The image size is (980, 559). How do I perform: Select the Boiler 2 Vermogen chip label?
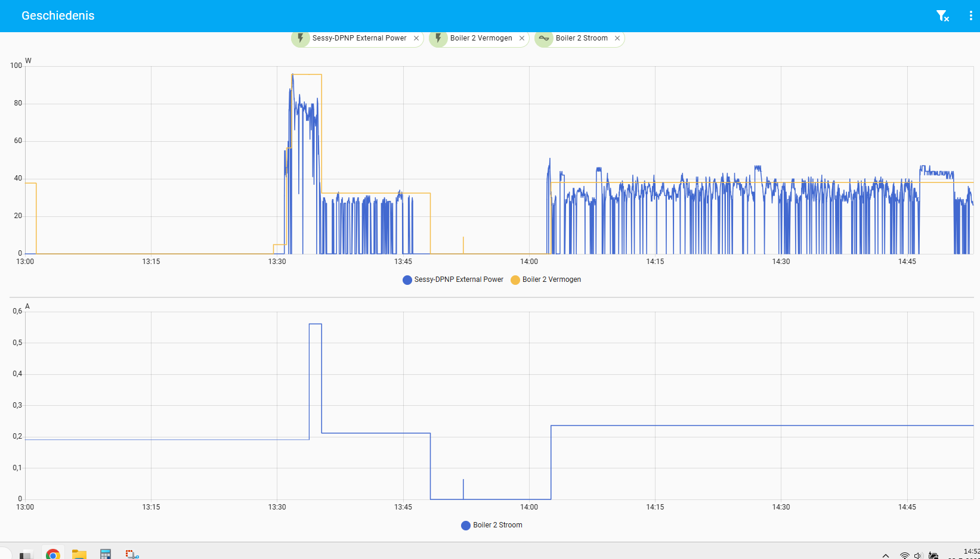(481, 38)
